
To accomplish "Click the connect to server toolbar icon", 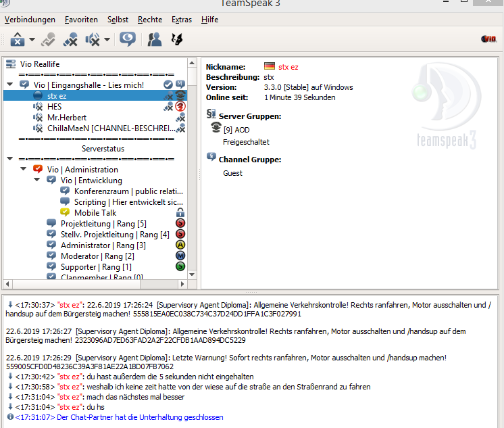I will [18, 40].
